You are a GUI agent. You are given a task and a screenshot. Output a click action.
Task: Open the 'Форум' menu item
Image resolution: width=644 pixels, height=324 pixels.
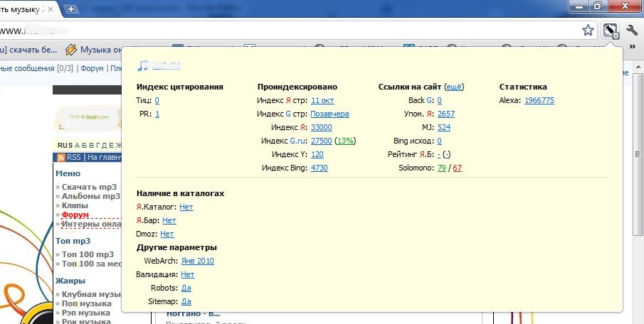[75, 215]
